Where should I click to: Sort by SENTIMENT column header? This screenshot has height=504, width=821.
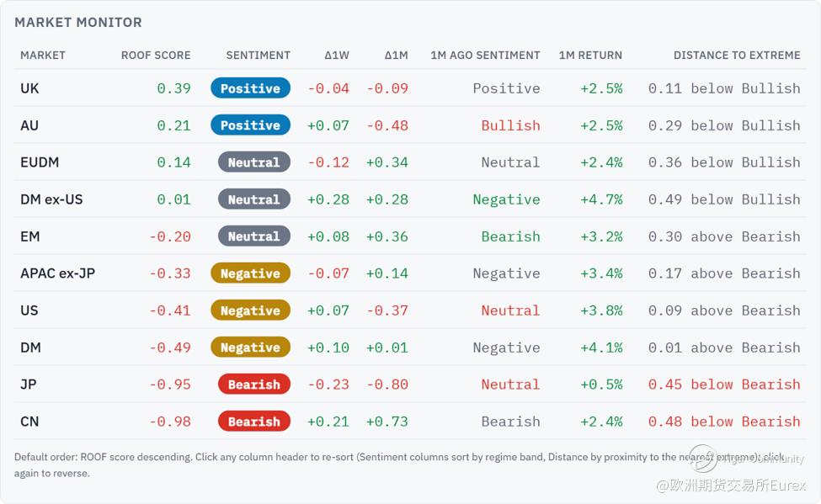click(258, 55)
